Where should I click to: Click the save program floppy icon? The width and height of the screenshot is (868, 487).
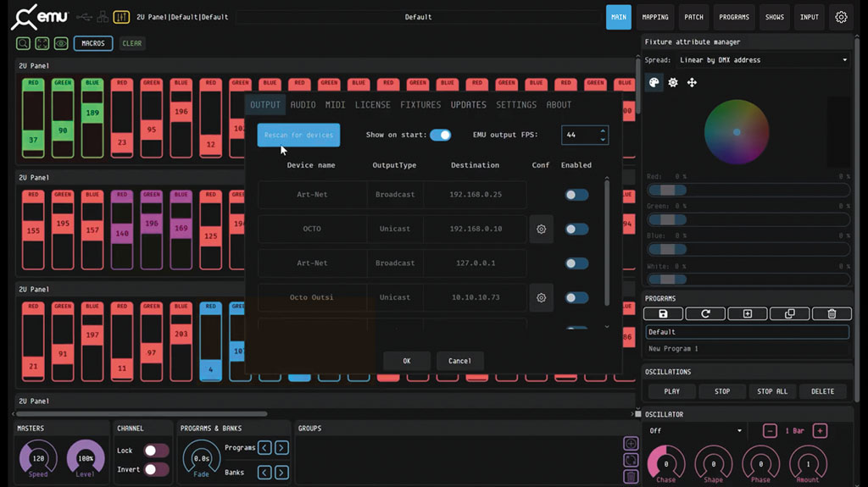(664, 313)
